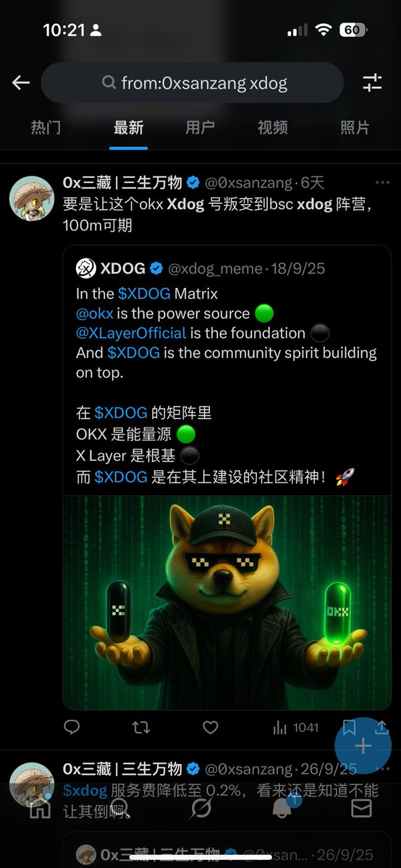Reply to the Xdog tweet
Screen dimensions: 401x868
pyautogui.click(x=72, y=727)
